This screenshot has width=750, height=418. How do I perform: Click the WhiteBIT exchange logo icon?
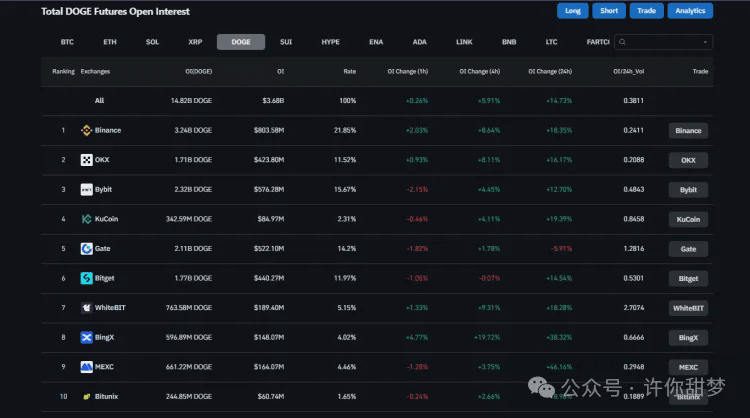tap(86, 308)
